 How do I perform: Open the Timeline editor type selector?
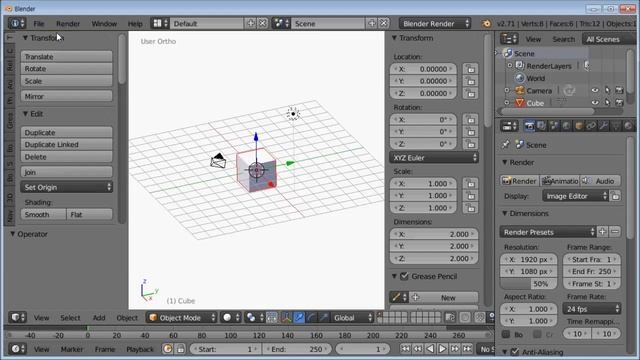pyautogui.click(x=17, y=349)
